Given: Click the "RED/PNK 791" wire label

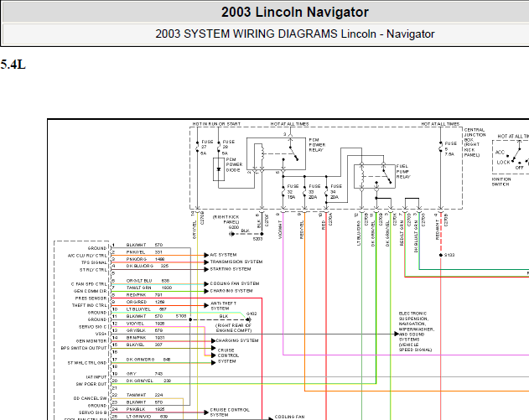Looking at the screenshot, I should (x=144, y=295).
